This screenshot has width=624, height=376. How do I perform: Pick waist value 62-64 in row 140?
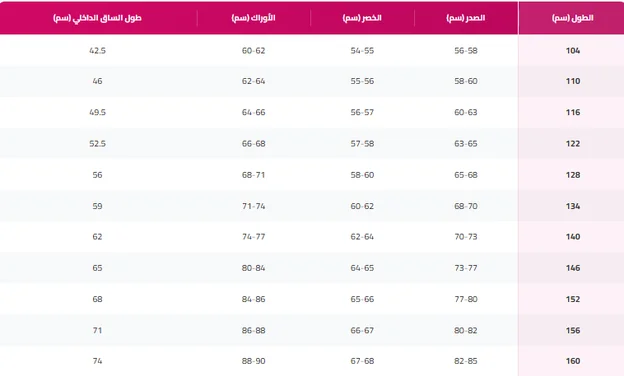[362, 237]
